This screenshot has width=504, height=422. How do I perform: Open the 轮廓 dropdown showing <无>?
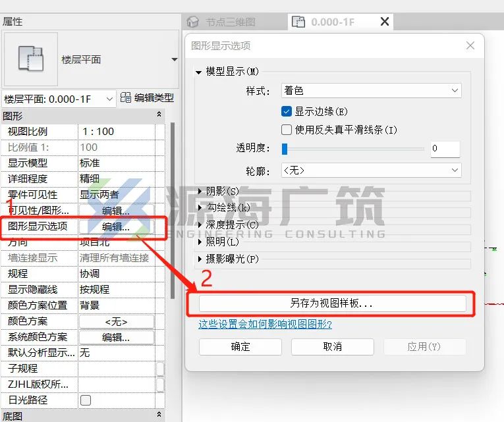(372, 171)
